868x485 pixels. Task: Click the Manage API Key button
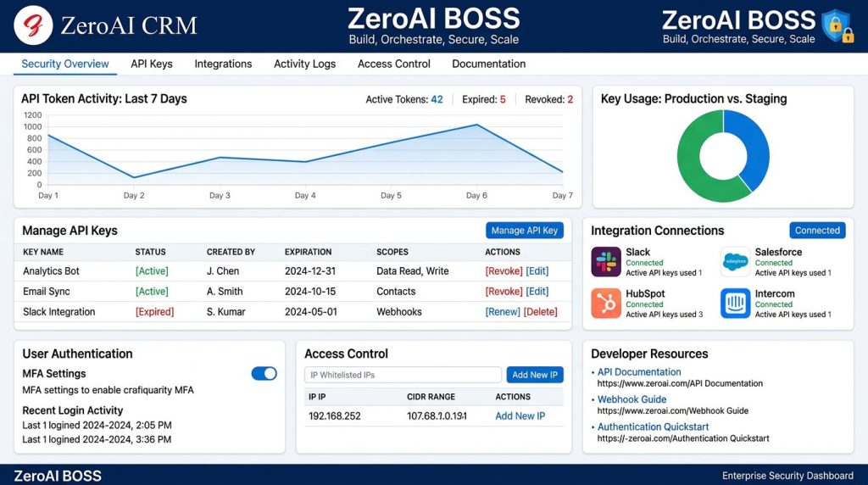coord(524,231)
